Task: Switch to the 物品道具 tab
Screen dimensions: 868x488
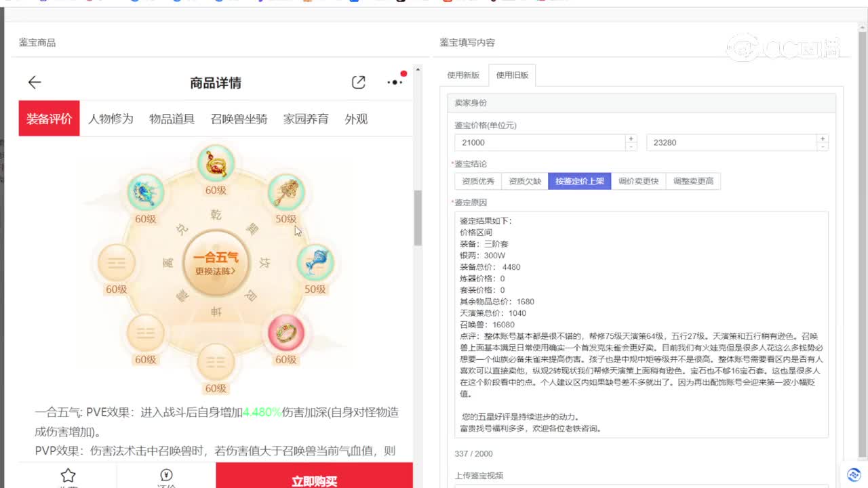Action: (x=172, y=119)
